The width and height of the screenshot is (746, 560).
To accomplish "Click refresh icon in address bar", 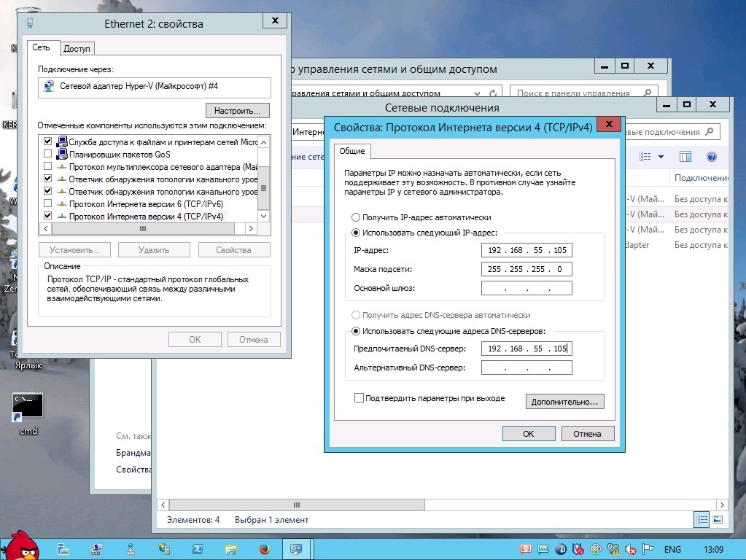I will [493, 93].
